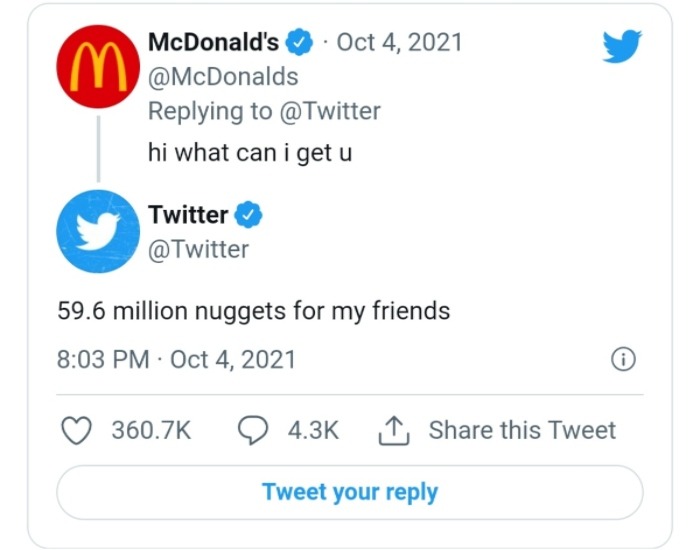
Task: Click McDonald's verified badge
Action: 298,43
